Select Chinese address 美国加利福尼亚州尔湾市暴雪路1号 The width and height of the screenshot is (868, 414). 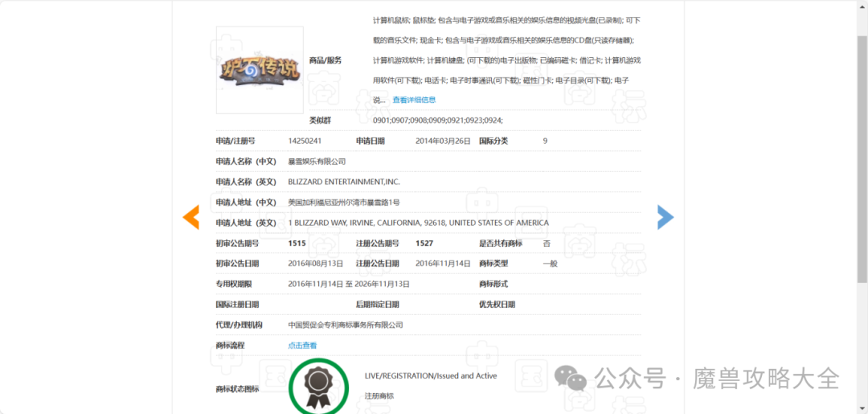344,203
